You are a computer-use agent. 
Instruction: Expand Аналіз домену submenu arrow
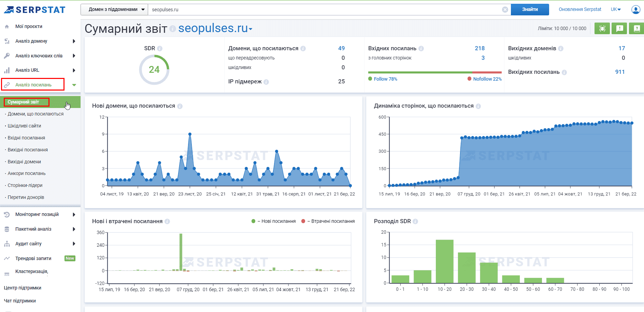pos(74,41)
